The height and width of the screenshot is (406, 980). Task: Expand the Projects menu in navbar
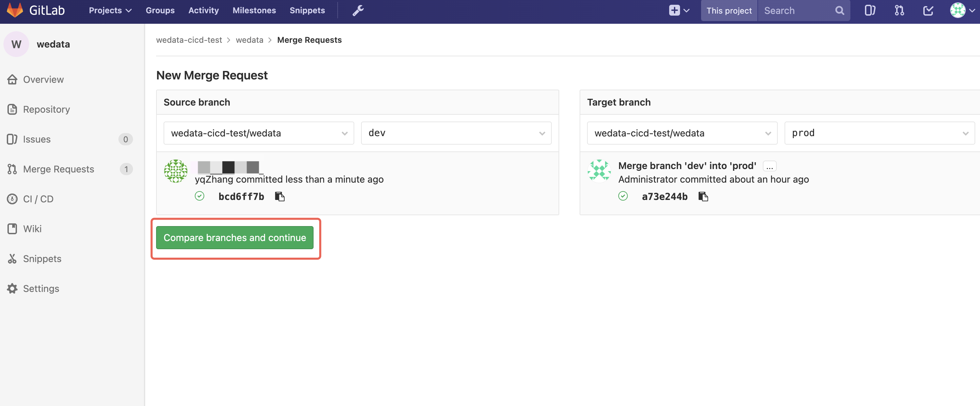[x=110, y=11]
